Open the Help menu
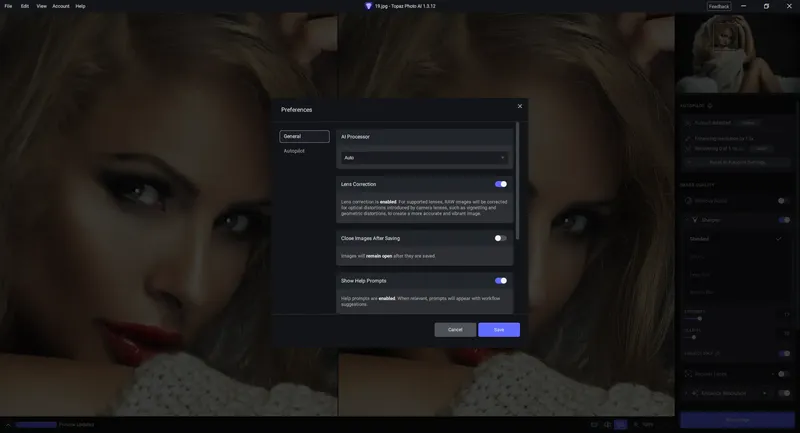 coord(80,6)
